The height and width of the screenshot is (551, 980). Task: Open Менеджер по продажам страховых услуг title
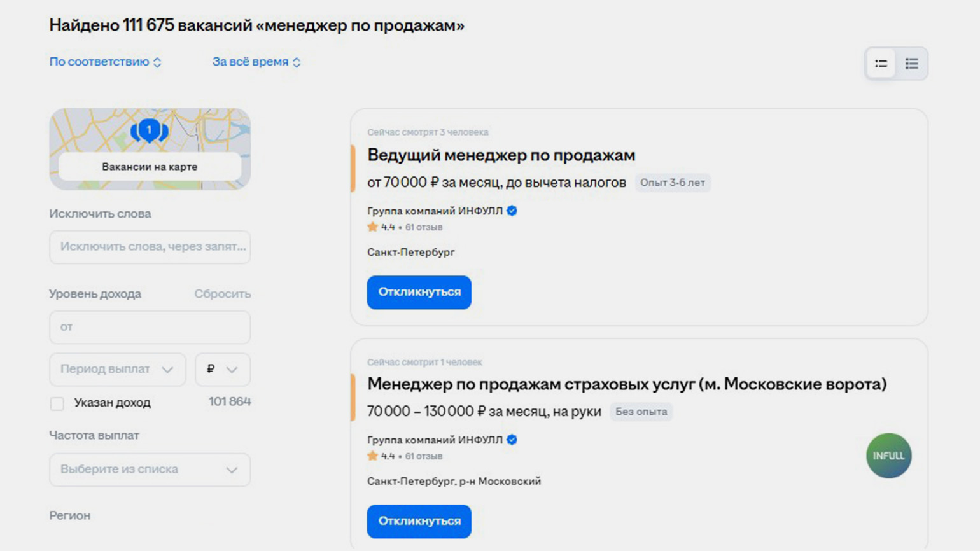coord(627,384)
